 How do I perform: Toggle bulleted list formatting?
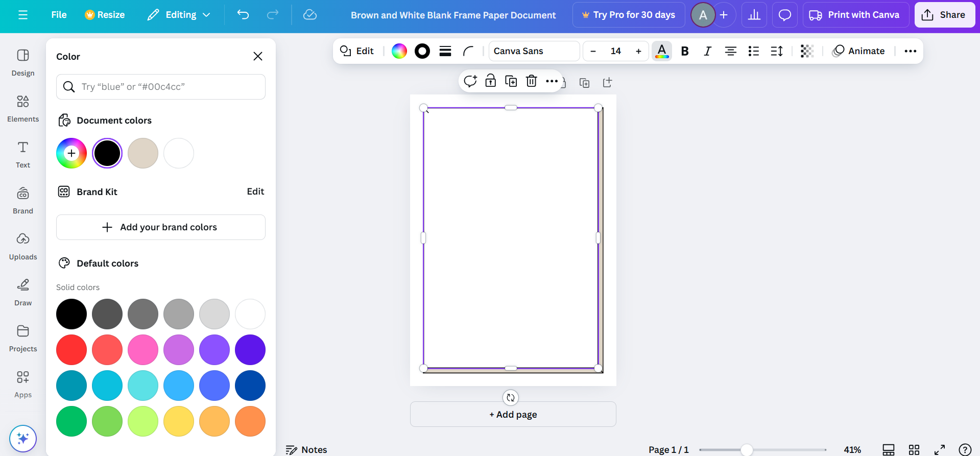click(753, 51)
